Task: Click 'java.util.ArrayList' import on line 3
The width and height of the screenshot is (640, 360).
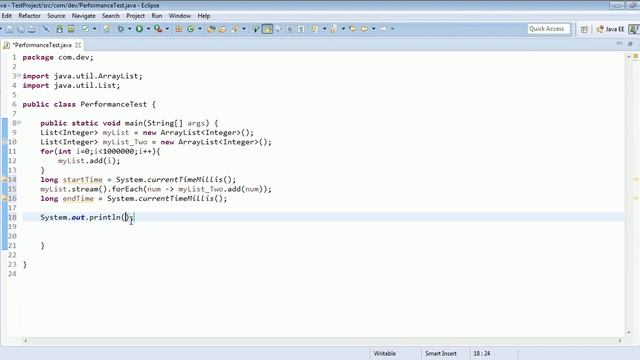Action: pos(96,76)
